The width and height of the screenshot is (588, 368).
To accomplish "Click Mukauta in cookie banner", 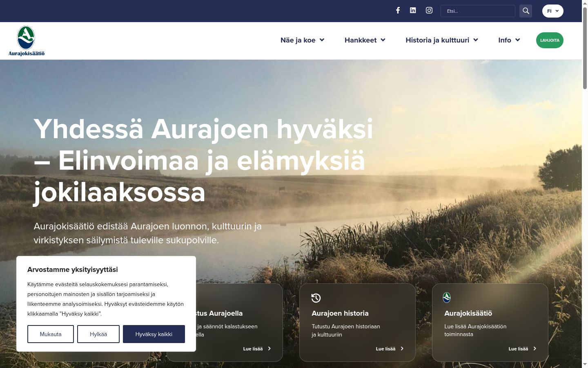I will 51,334.
